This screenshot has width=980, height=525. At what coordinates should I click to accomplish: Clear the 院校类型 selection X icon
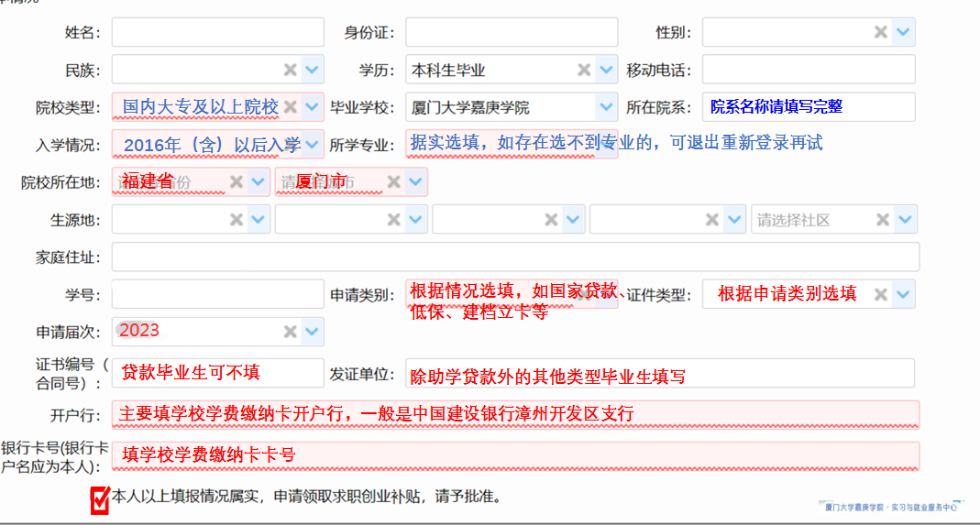click(290, 107)
